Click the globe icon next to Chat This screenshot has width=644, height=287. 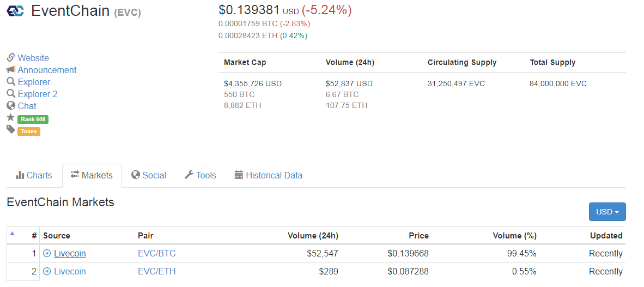click(x=10, y=106)
